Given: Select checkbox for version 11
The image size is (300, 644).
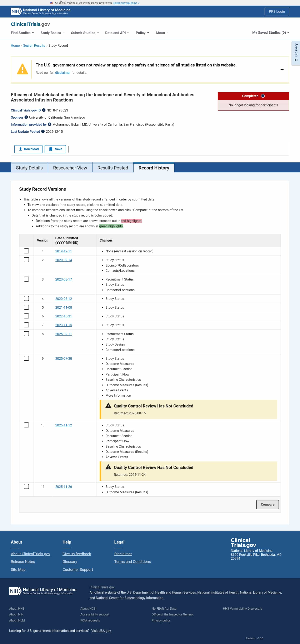Looking at the screenshot, I should [x=26, y=486].
